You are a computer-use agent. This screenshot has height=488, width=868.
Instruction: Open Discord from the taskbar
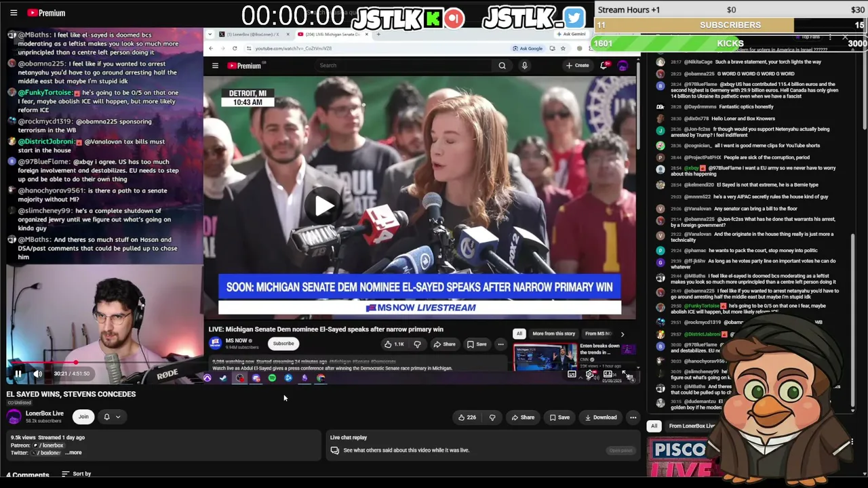(x=256, y=378)
